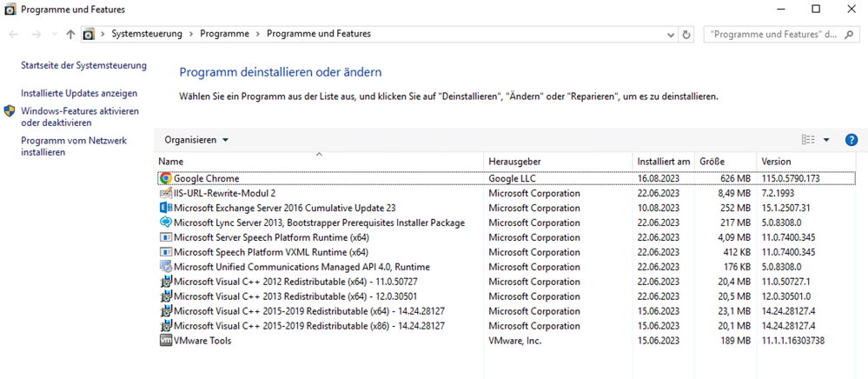Click the Visual C++ 2015-2019 (x86) icon
868x379 pixels.
tap(165, 326)
